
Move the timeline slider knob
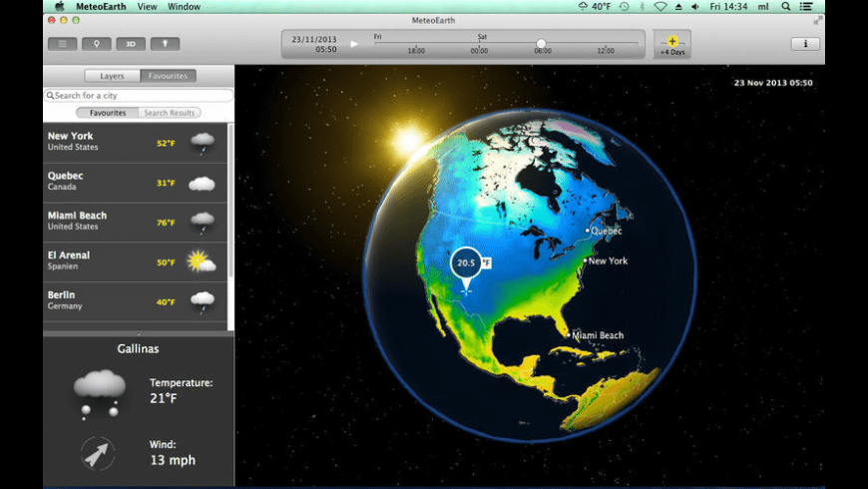(x=541, y=43)
